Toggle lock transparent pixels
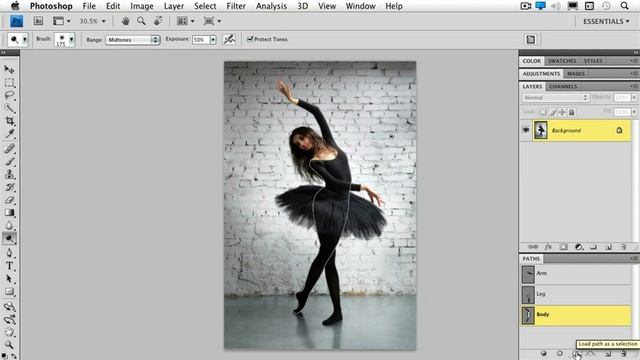This screenshot has width=640, height=360. (x=543, y=112)
